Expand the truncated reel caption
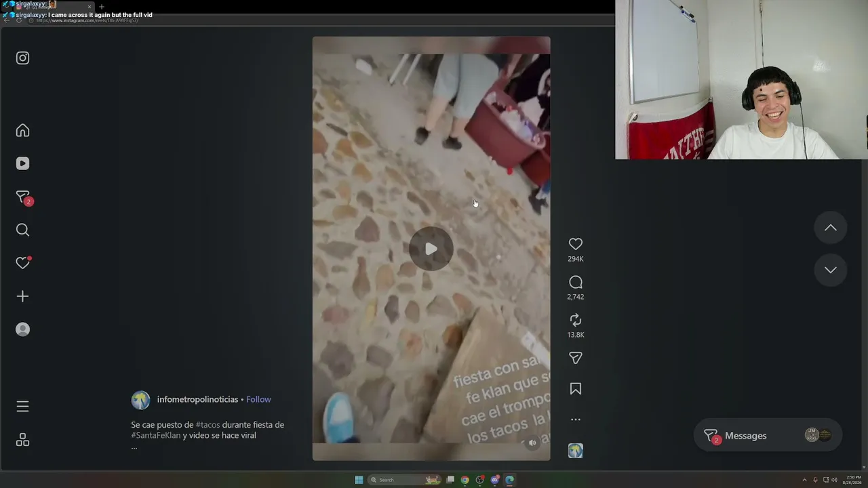Viewport: 868px width, 488px height. (134, 447)
